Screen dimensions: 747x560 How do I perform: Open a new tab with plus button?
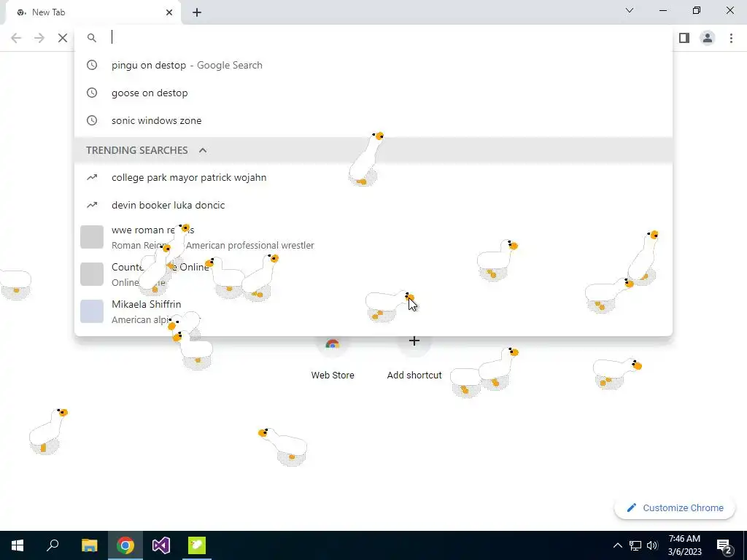pyautogui.click(x=197, y=12)
